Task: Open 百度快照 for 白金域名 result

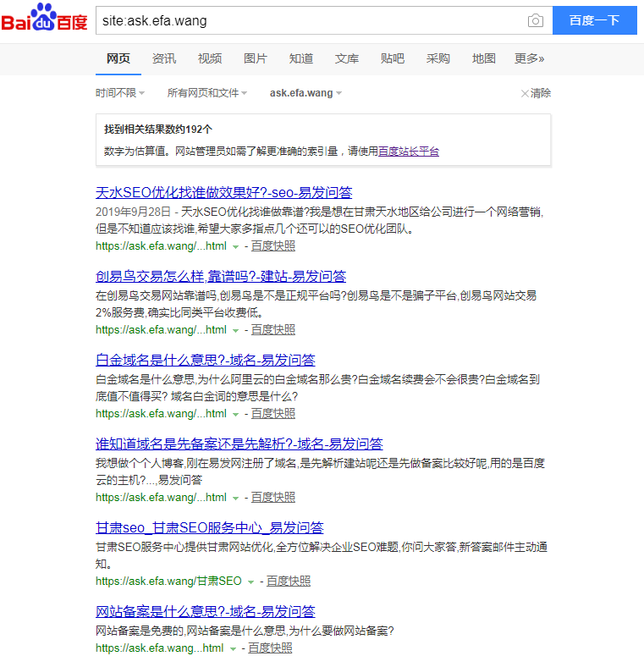Action: [273, 413]
